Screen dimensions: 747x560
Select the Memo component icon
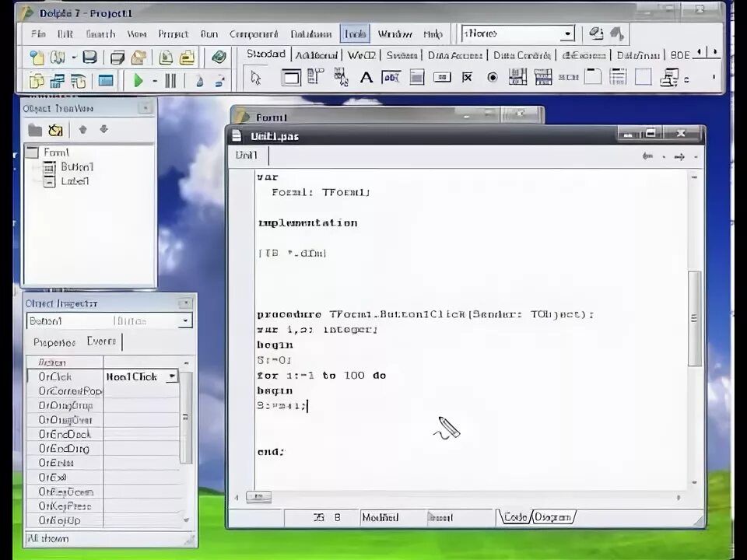tap(417, 77)
